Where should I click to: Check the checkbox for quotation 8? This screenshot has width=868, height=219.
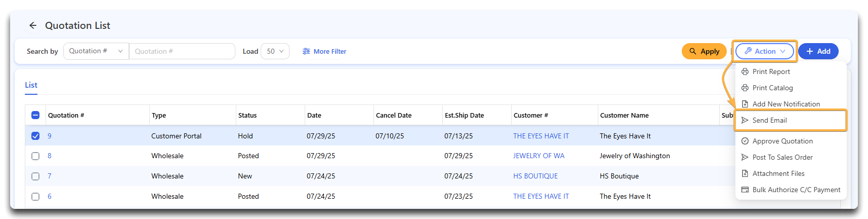click(x=35, y=156)
